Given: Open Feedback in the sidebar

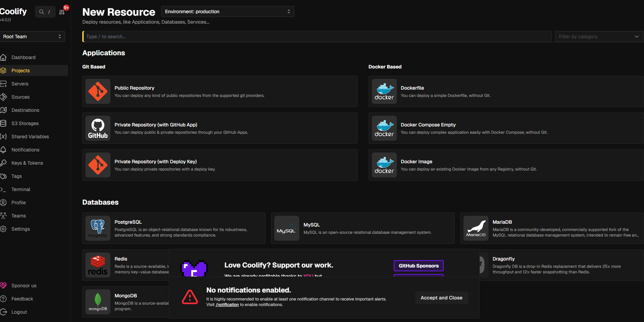Looking at the screenshot, I should [22, 299].
